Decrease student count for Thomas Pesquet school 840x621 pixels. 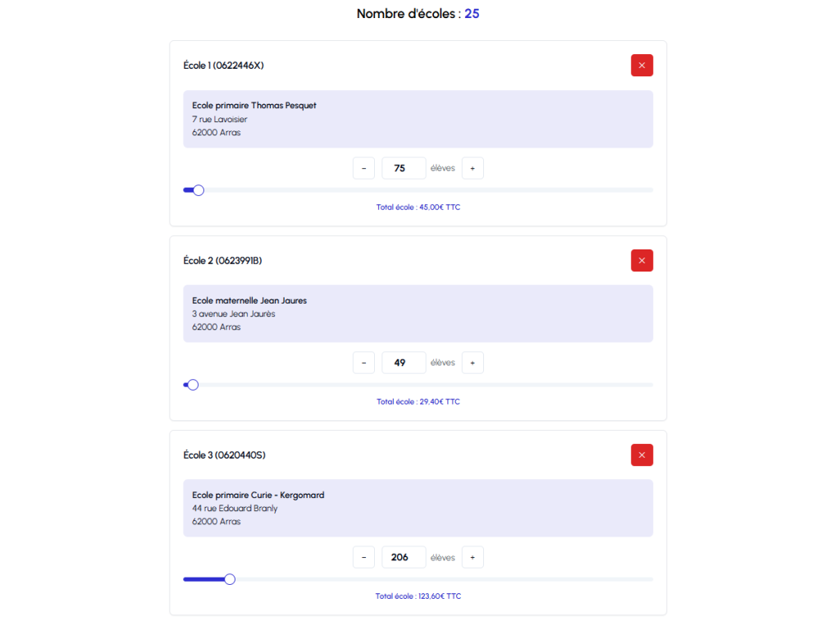click(363, 168)
